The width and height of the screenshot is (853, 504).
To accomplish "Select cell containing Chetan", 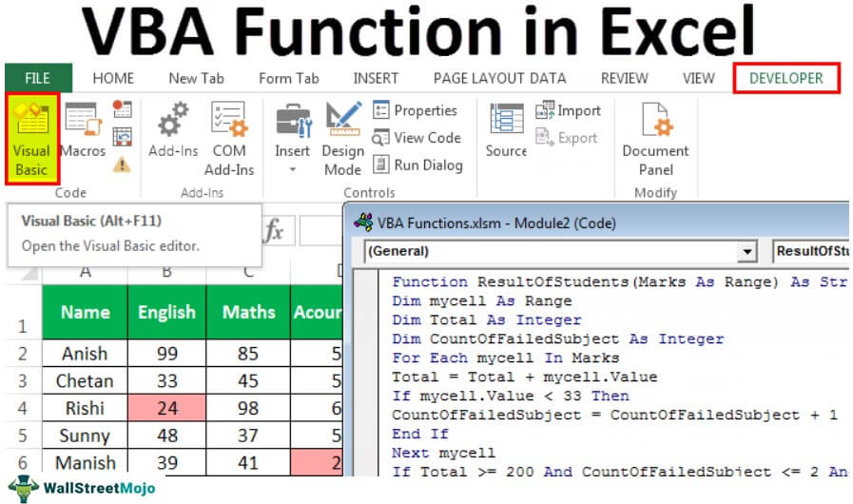I will [x=86, y=380].
